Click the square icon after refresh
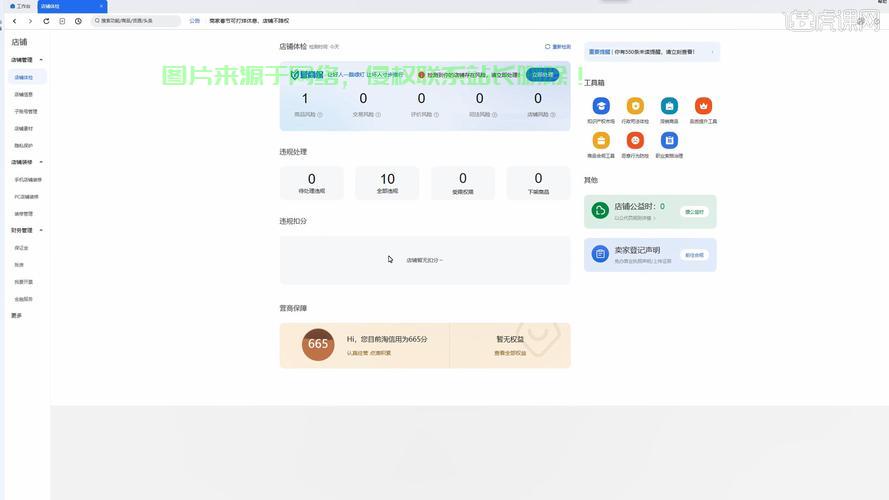 point(62,21)
